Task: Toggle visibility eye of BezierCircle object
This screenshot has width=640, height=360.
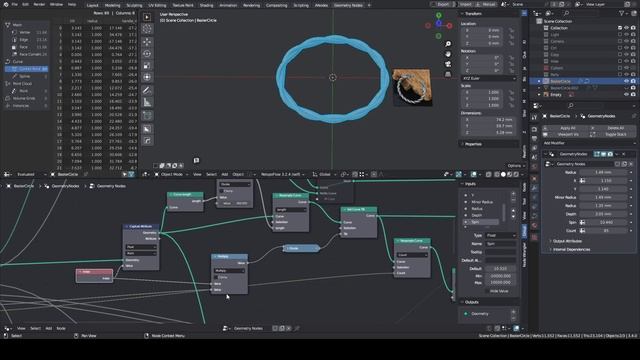Action: (x=627, y=81)
